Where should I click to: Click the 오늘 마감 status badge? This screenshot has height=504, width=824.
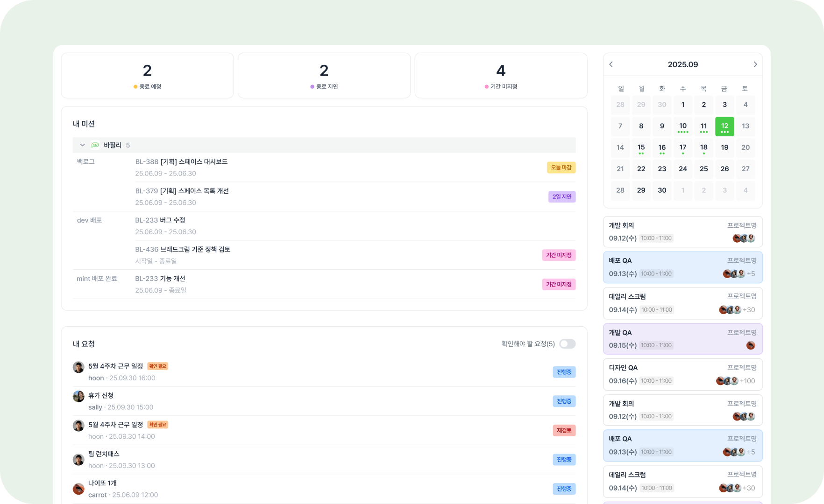(561, 168)
